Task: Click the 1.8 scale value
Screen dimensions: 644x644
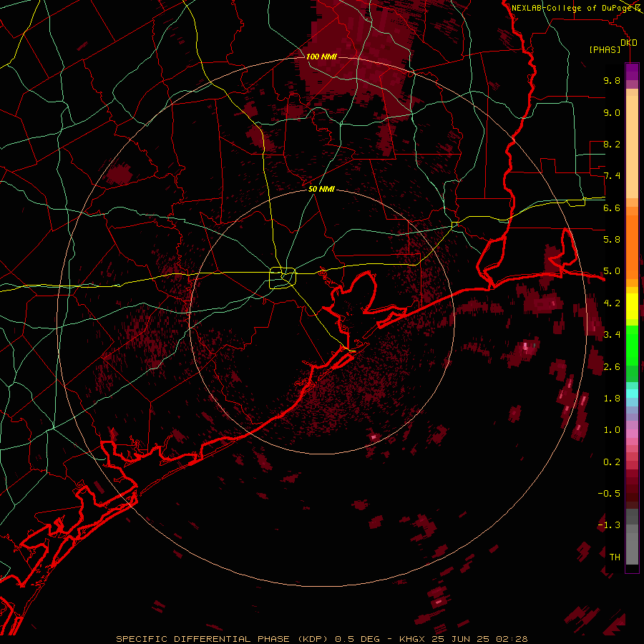Action: (x=612, y=399)
